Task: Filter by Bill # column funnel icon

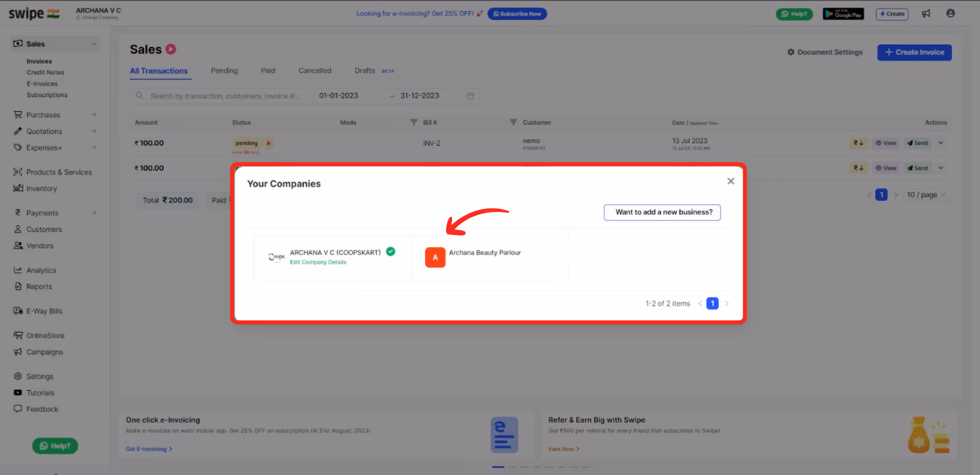Action: (513, 122)
